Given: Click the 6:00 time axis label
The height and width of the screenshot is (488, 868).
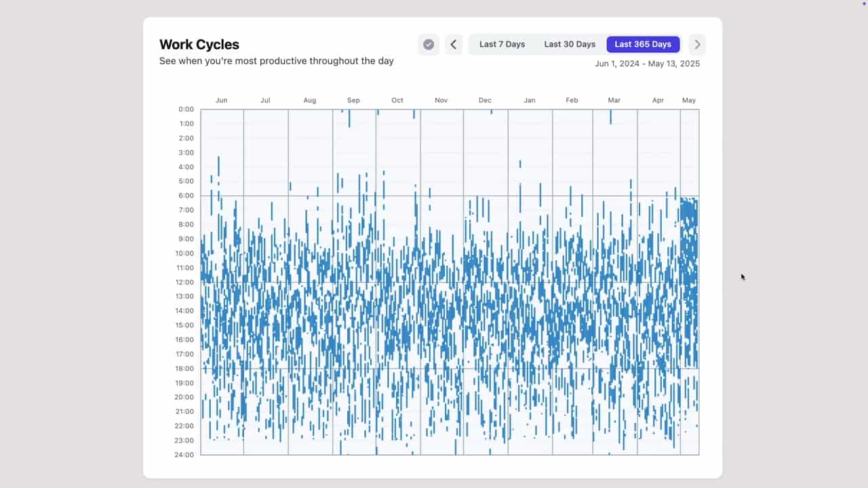Looking at the screenshot, I should click(x=186, y=196).
